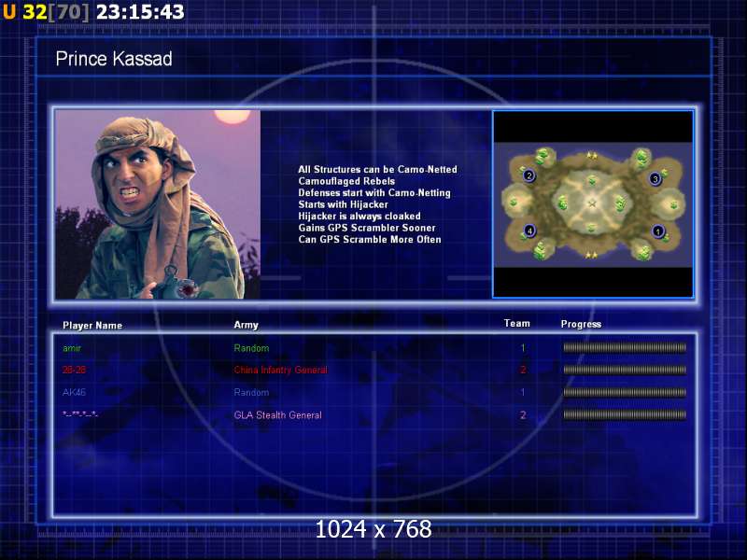The height and width of the screenshot is (560, 747).
Task: Click start position 4 marker on the minimap
Action: click(529, 231)
